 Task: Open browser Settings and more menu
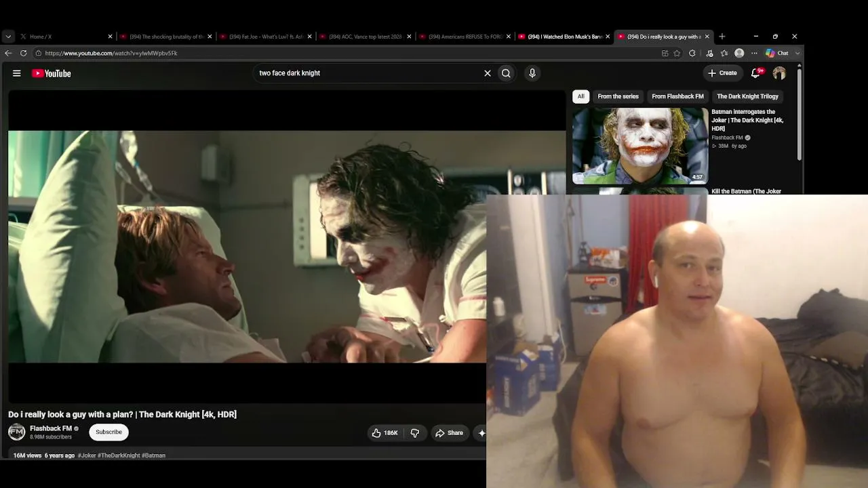coord(754,53)
